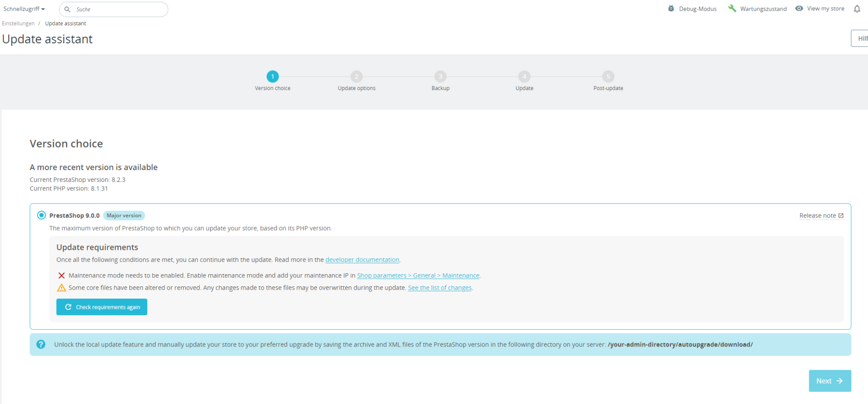This screenshot has height=404, width=868.
Task: Click the Major version badge
Action: click(124, 216)
